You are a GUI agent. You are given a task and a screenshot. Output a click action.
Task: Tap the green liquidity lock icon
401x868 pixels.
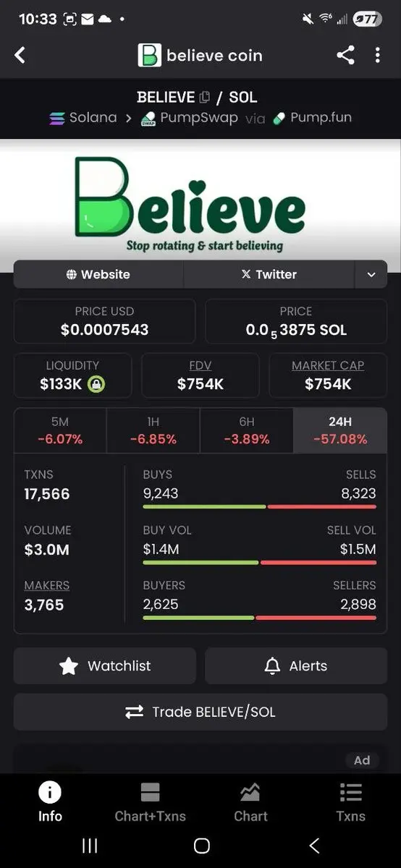coord(96,384)
